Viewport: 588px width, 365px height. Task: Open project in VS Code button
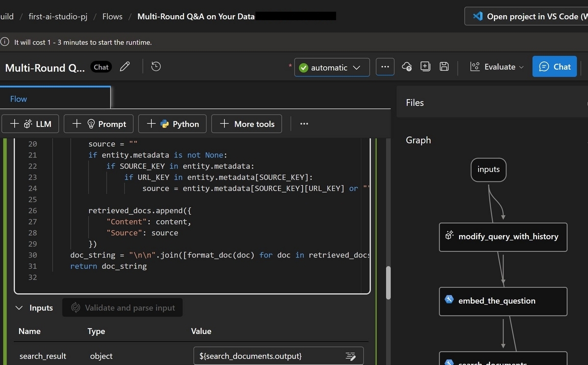click(x=526, y=16)
